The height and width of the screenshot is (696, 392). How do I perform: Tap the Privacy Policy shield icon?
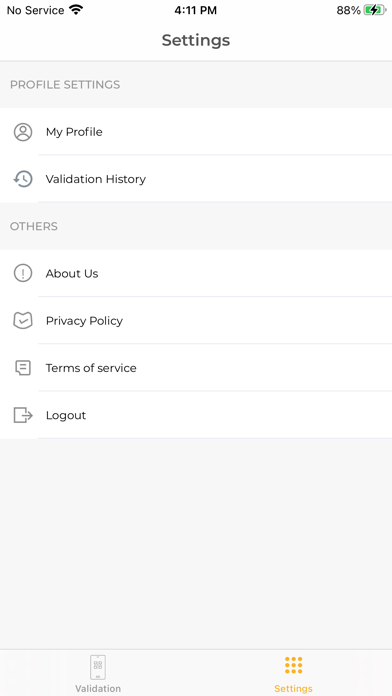[23, 320]
